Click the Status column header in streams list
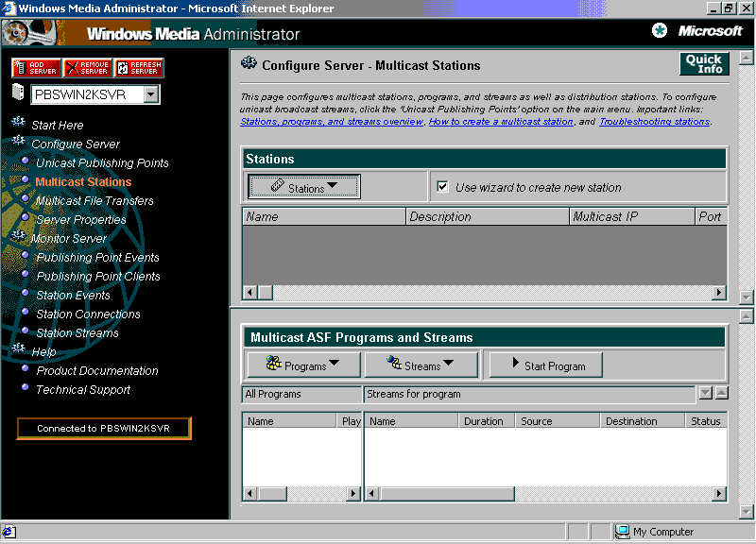 (706, 421)
